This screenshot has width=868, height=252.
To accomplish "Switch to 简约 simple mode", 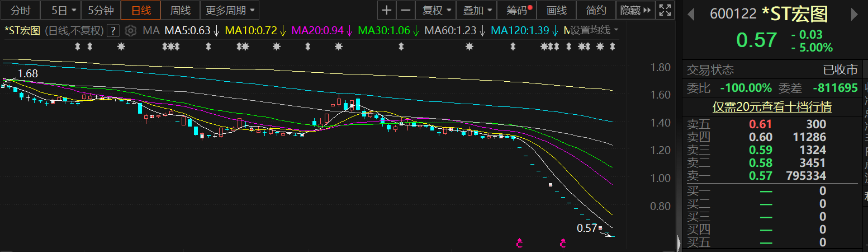I will click(x=596, y=10).
